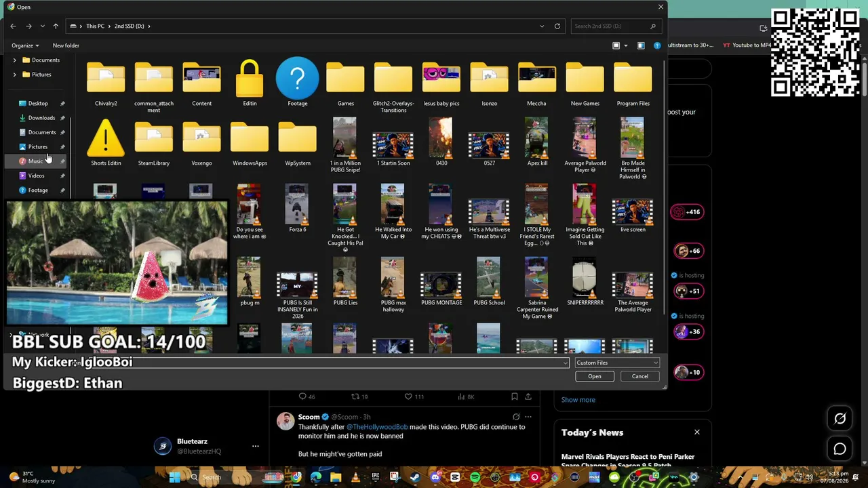Viewport: 868px width, 488px height.
Task: Select the Games folder
Action: [x=346, y=84]
